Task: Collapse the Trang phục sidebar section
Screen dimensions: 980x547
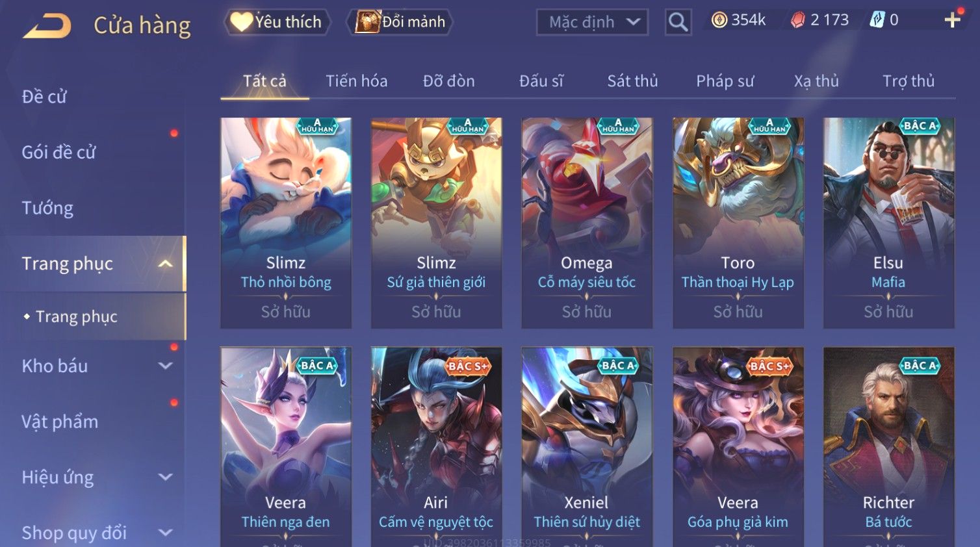Action: coord(166,264)
